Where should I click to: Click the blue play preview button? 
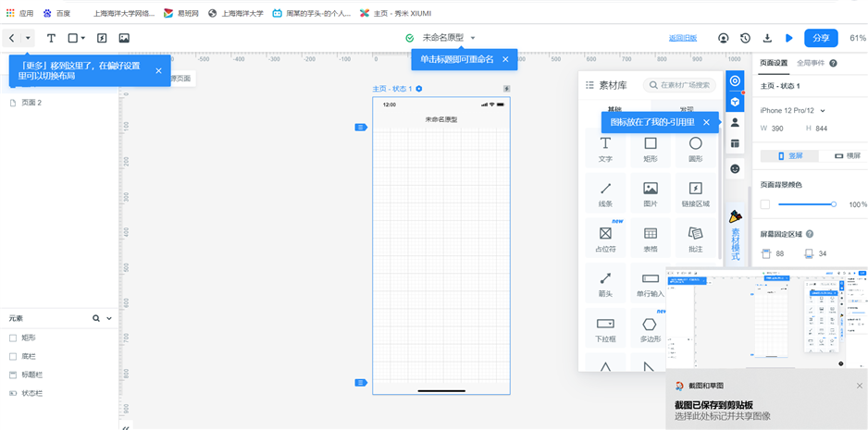788,38
